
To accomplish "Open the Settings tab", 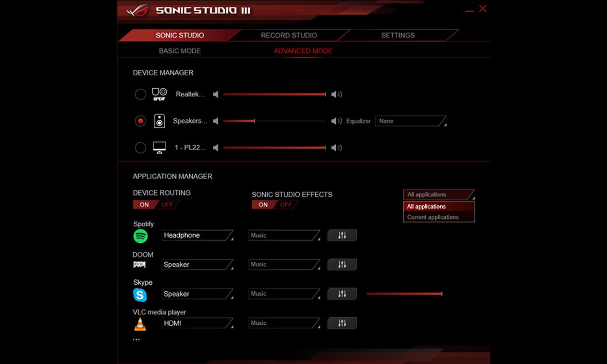I will point(398,35).
